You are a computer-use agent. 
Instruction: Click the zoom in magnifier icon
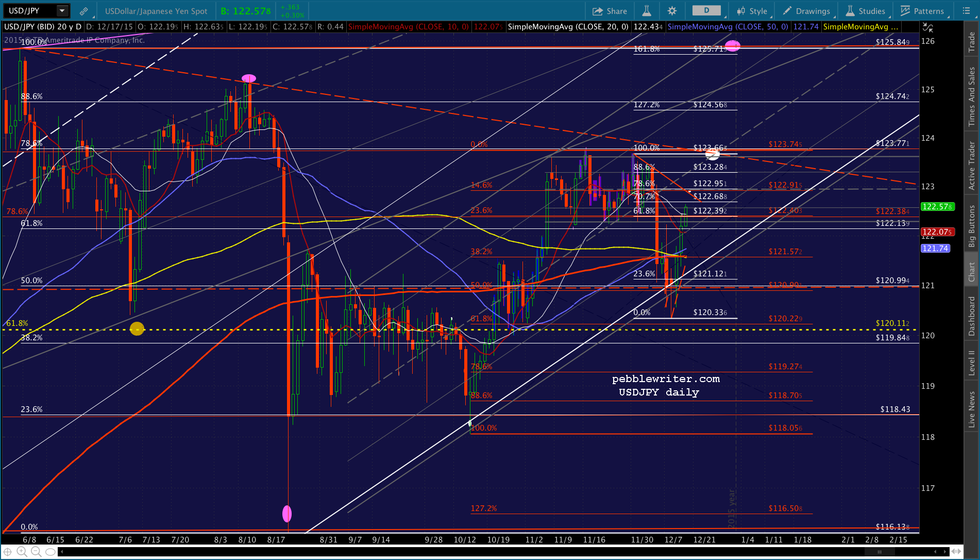coord(22,552)
